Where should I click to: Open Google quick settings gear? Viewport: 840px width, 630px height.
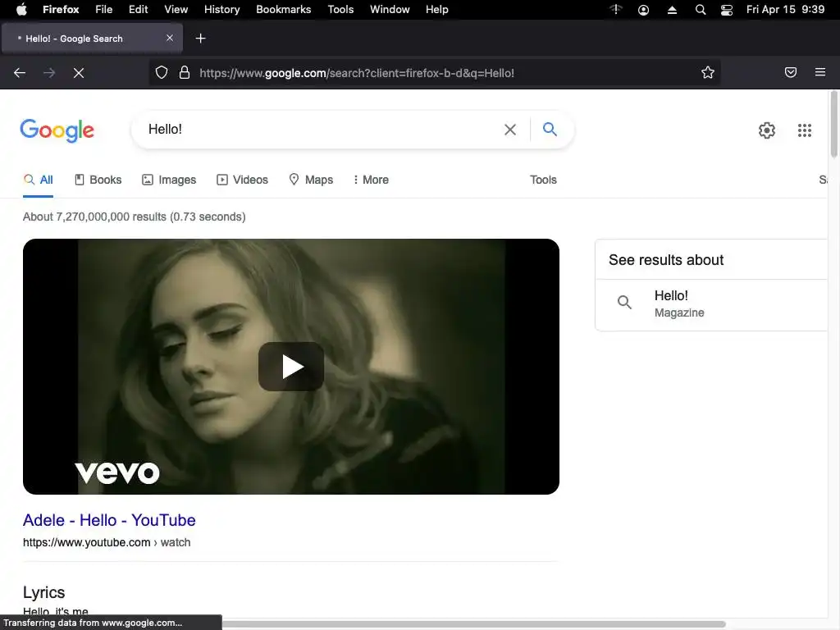pyautogui.click(x=767, y=130)
